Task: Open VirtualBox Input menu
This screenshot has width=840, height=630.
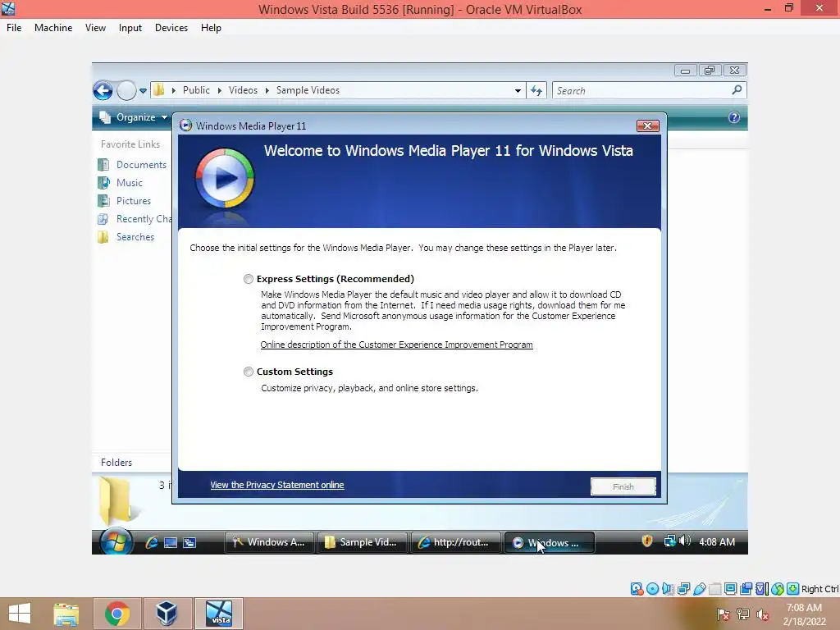Action: [130, 28]
